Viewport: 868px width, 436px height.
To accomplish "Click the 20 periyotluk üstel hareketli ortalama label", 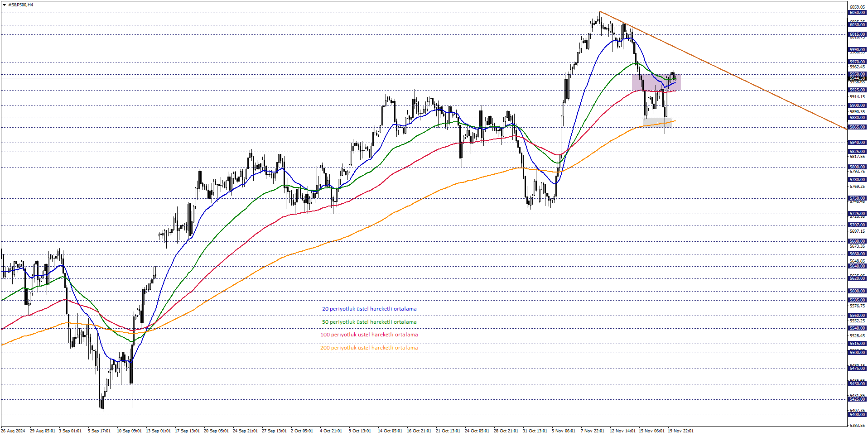I will coord(369,309).
